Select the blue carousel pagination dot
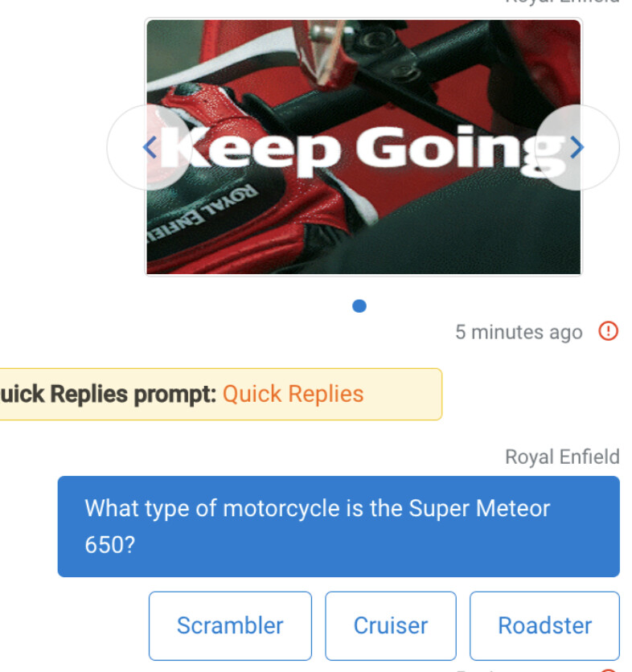Screen dimensions: 632x672 coord(359,306)
